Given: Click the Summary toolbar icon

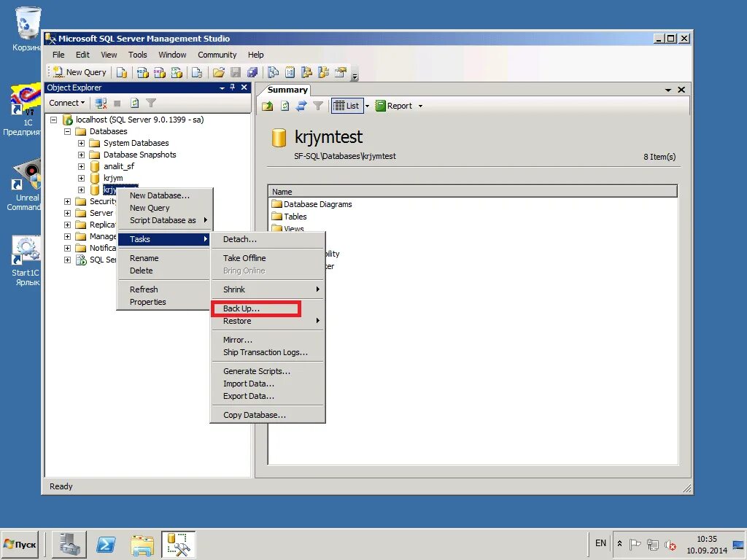Looking at the screenshot, I should [x=290, y=72].
